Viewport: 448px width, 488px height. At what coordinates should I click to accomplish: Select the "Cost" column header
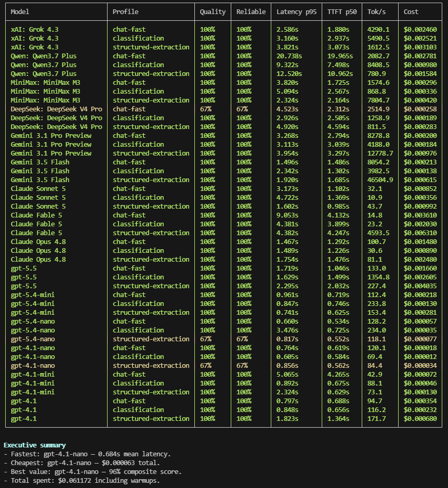[411, 12]
